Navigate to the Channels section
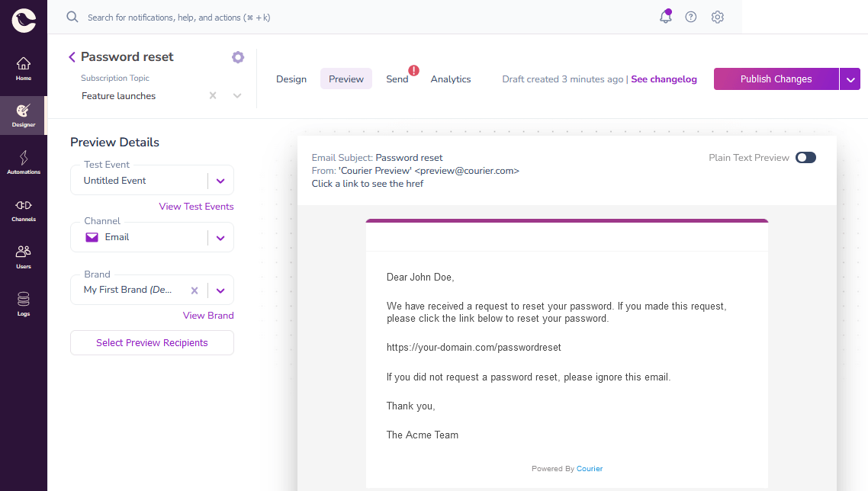The height and width of the screenshot is (491, 868). point(24,211)
